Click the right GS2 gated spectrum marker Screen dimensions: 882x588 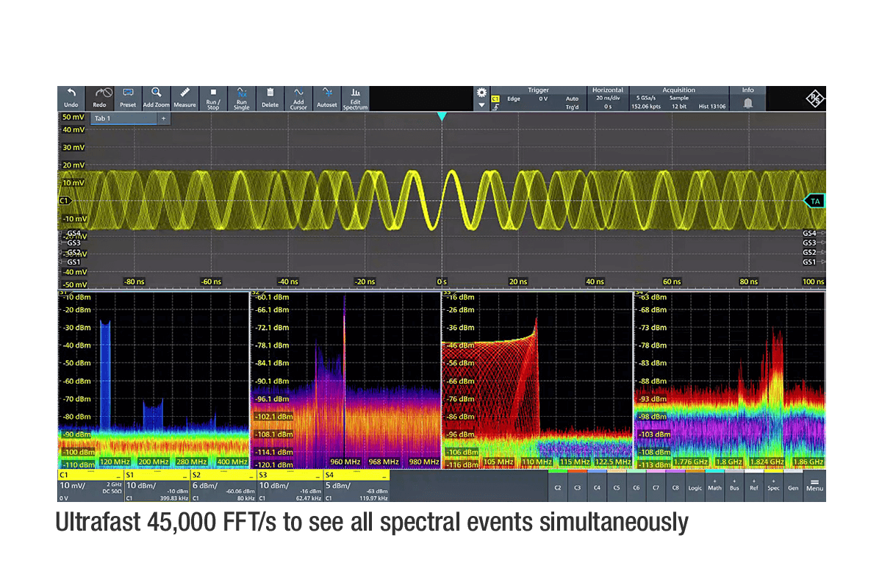pos(810,252)
